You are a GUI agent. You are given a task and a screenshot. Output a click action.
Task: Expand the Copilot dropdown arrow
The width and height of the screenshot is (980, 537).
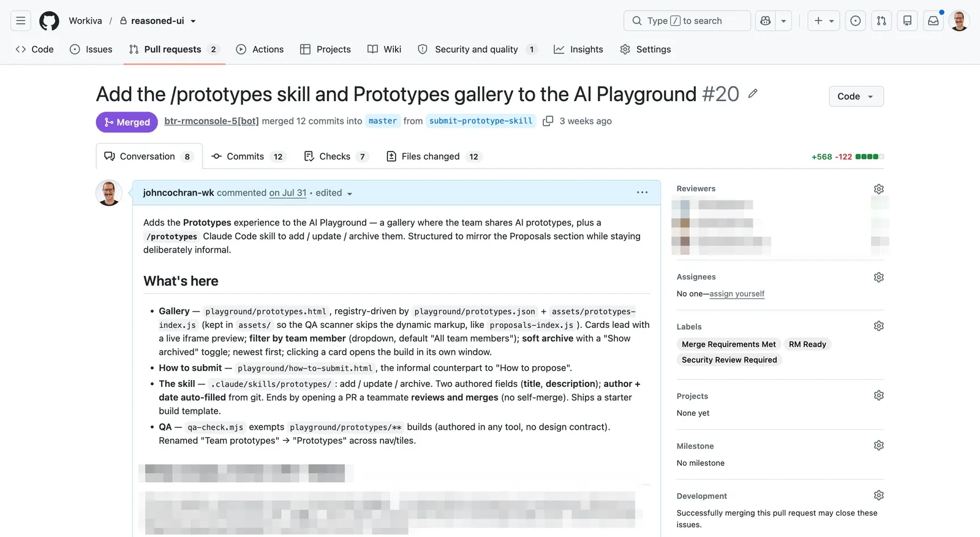(x=783, y=21)
